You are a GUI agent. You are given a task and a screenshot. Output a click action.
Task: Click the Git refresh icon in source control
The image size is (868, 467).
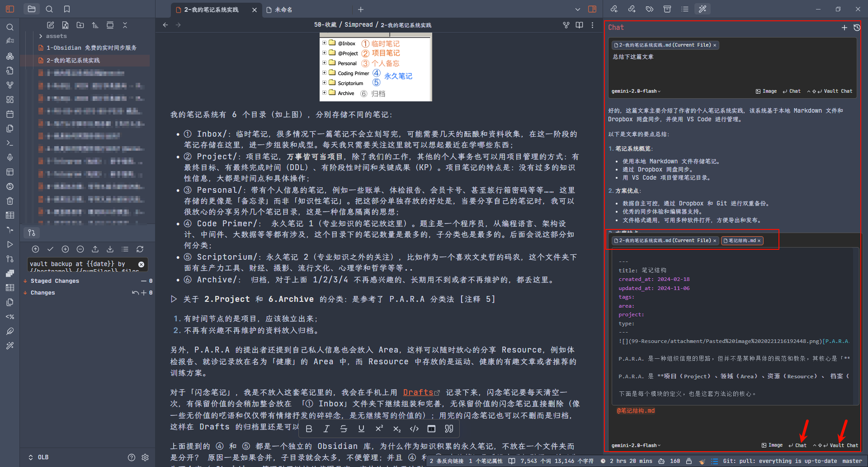coord(140,249)
